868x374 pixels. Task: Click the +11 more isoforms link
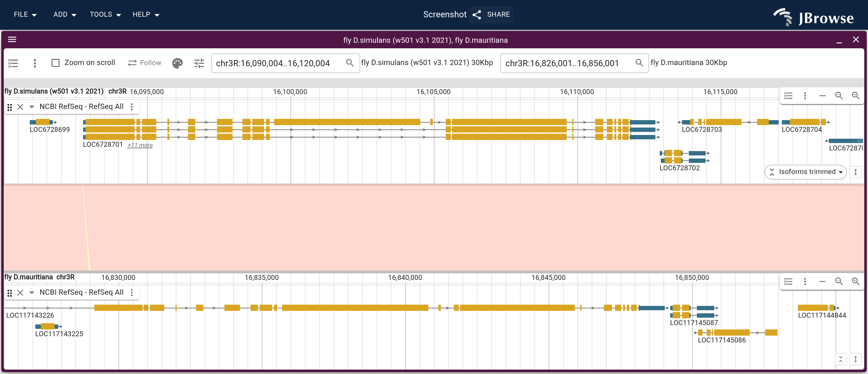[x=140, y=145]
